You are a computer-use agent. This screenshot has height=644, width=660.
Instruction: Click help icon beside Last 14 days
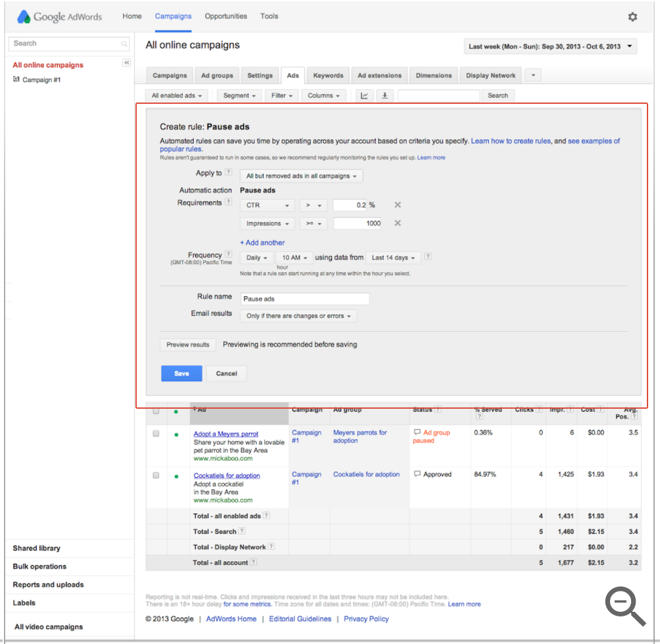(428, 256)
